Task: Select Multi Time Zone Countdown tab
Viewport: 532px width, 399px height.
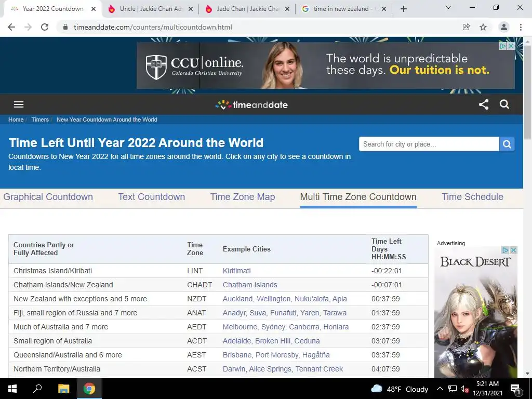Action: point(358,197)
